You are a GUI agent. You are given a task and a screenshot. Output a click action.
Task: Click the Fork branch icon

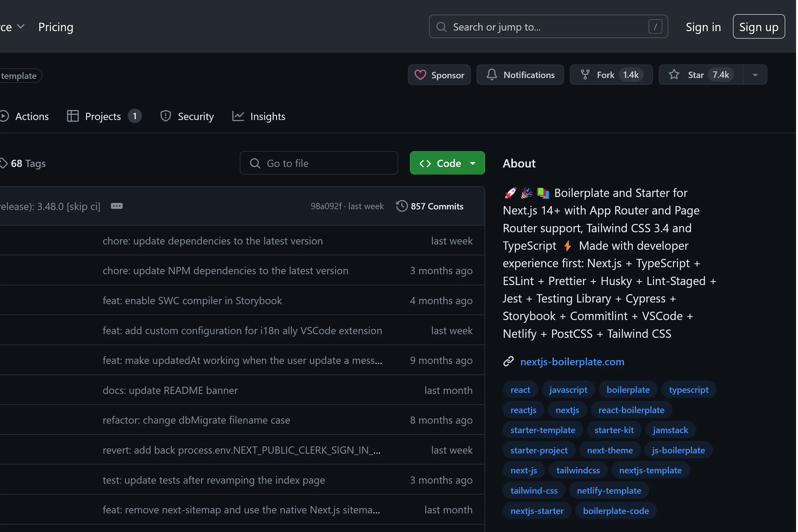coord(585,75)
